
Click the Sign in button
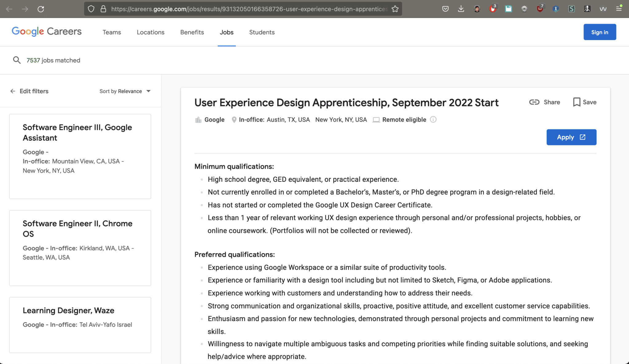click(x=599, y=32)
